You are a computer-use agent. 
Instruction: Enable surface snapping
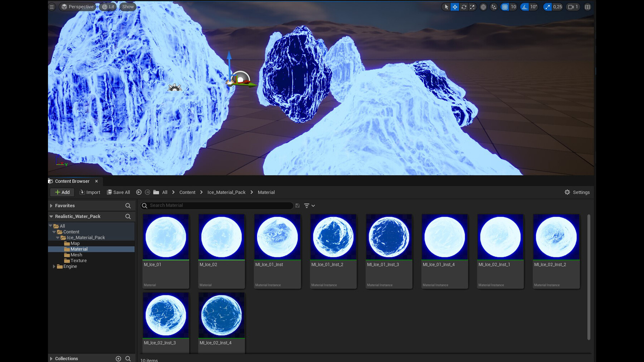point(494,7)
